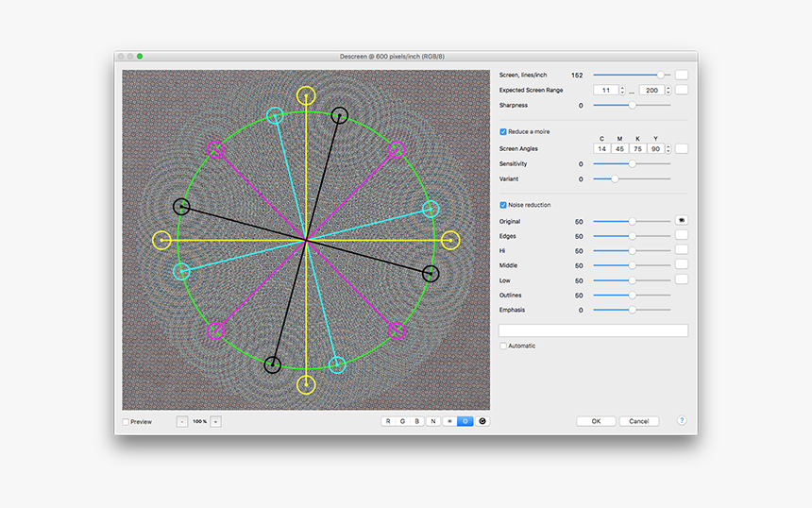Click the G channel view button
The width and height of the screenshot is (812, 508).
pos(403,421)
